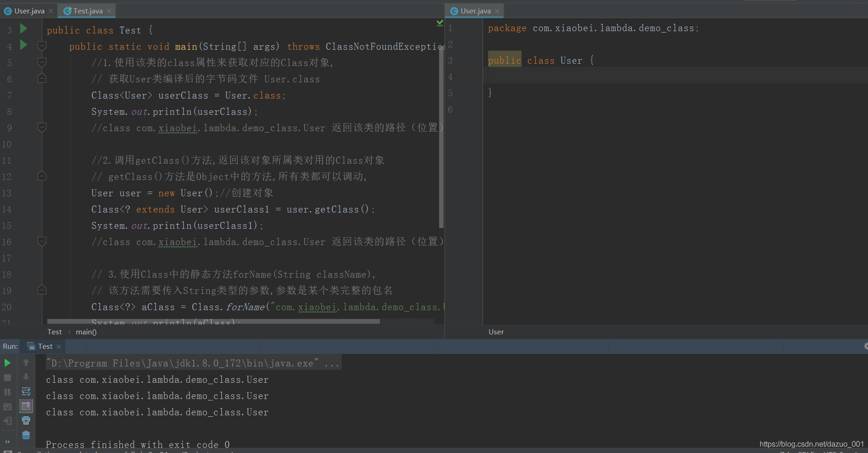The image size is (868, 453).
Task: Rerun Test with the green play button in Run panel
Action: point(7,363)
